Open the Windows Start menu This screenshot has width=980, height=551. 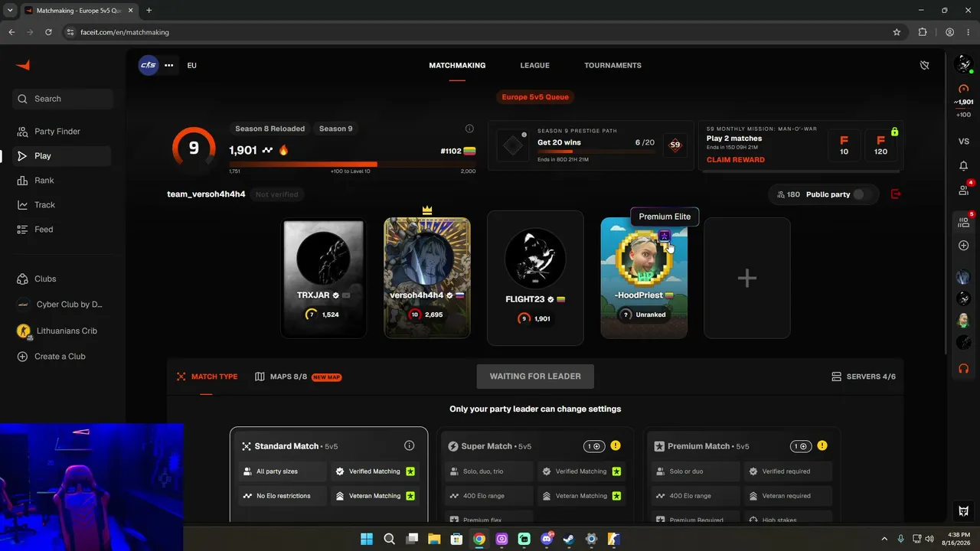(367, 539)
